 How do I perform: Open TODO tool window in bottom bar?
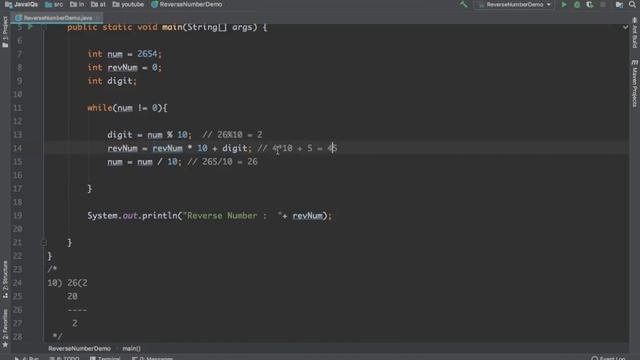[x=64, y=358]
